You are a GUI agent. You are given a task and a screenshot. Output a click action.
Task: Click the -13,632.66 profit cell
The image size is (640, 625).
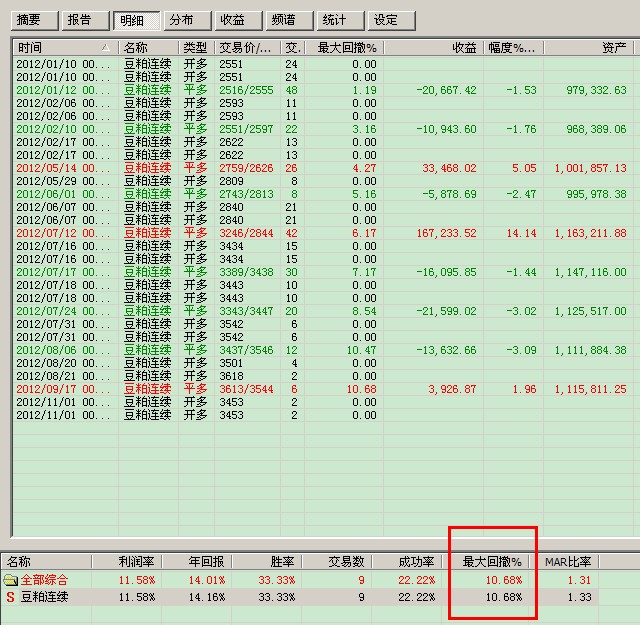(x=447, y=350)
